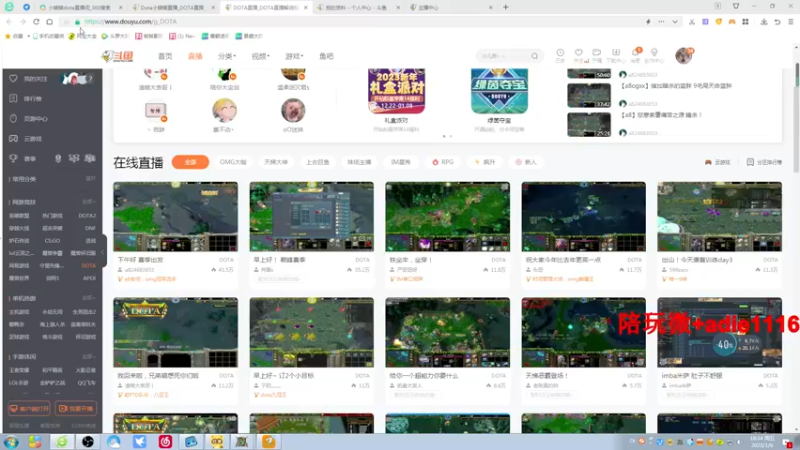Screen dimensions: 800x450
Task: Open the history clock icon
Action: (x=560, y=55)
